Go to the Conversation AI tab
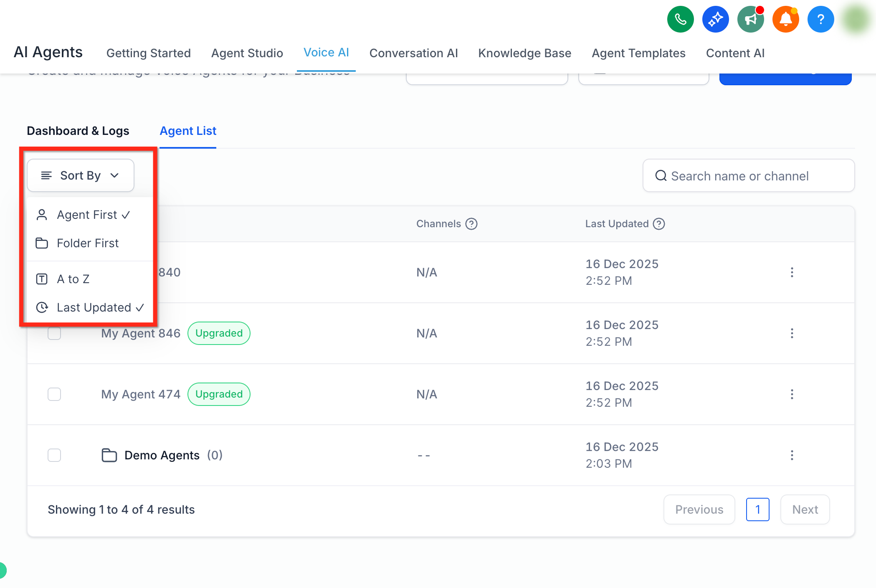 (x=414, y=53)
